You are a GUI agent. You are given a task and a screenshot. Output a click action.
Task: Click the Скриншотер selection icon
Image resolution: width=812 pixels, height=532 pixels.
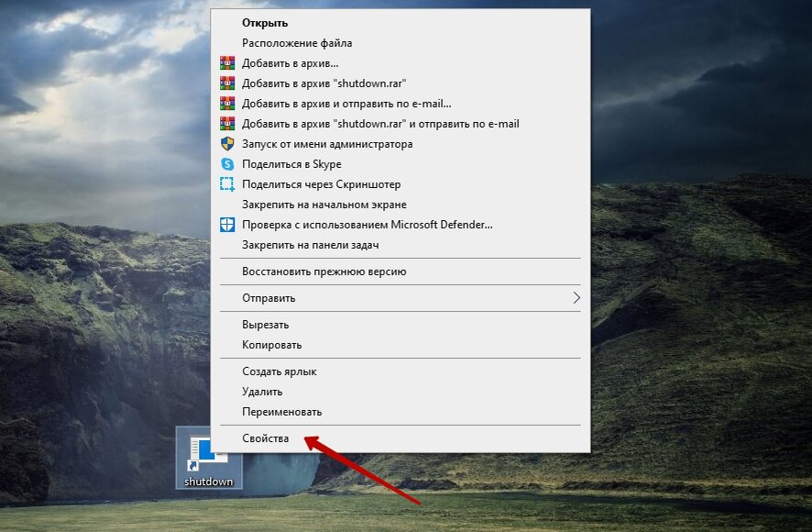pyautogui.click(x=227, y=184)
